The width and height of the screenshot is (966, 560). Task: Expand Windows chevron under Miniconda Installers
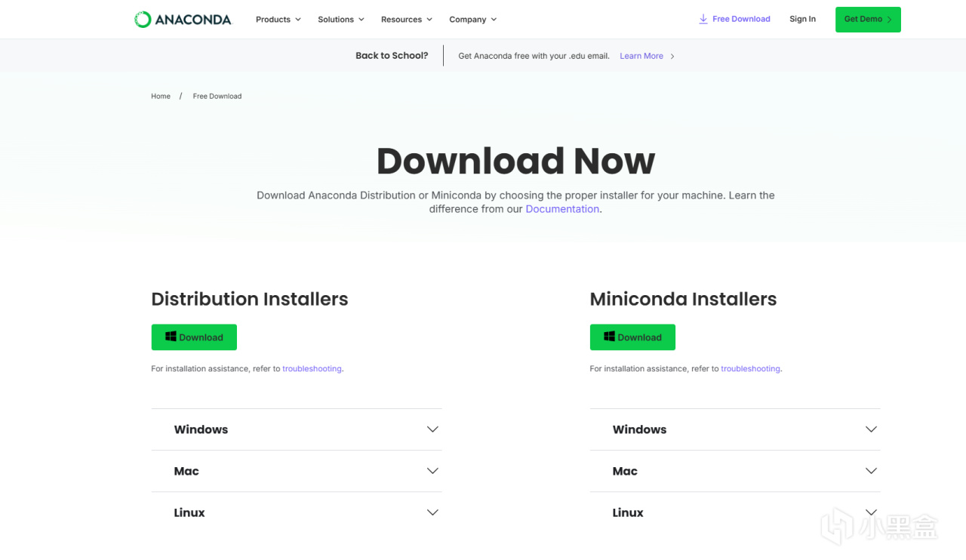(x=871, y=429)
